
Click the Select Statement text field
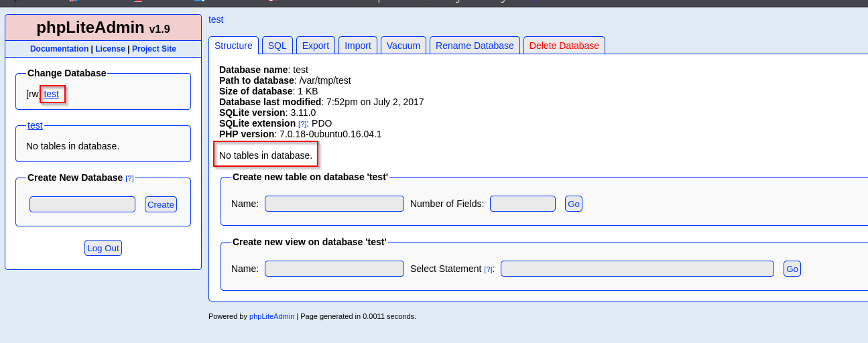637,269
